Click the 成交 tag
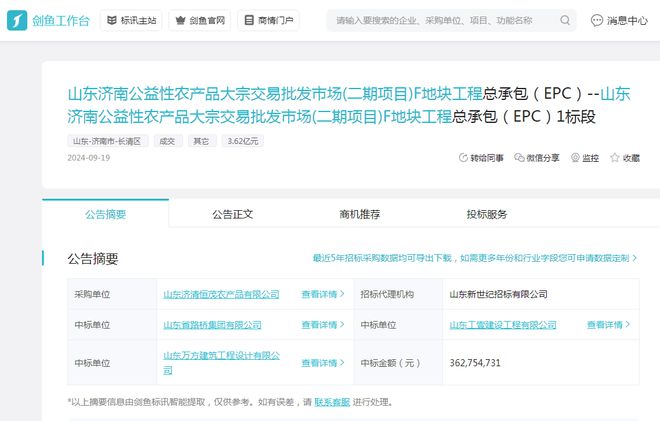The height and width of the screenshot is (421, 660). [168, 141]
